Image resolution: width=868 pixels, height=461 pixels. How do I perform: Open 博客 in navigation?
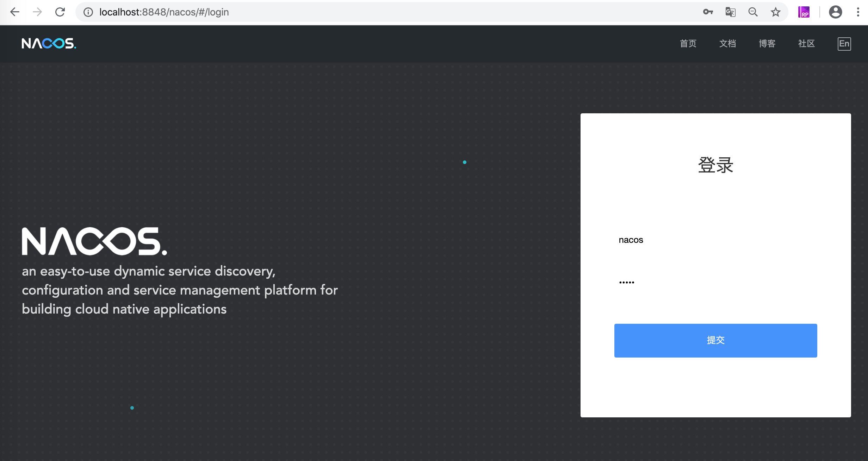tap(767, 44)
